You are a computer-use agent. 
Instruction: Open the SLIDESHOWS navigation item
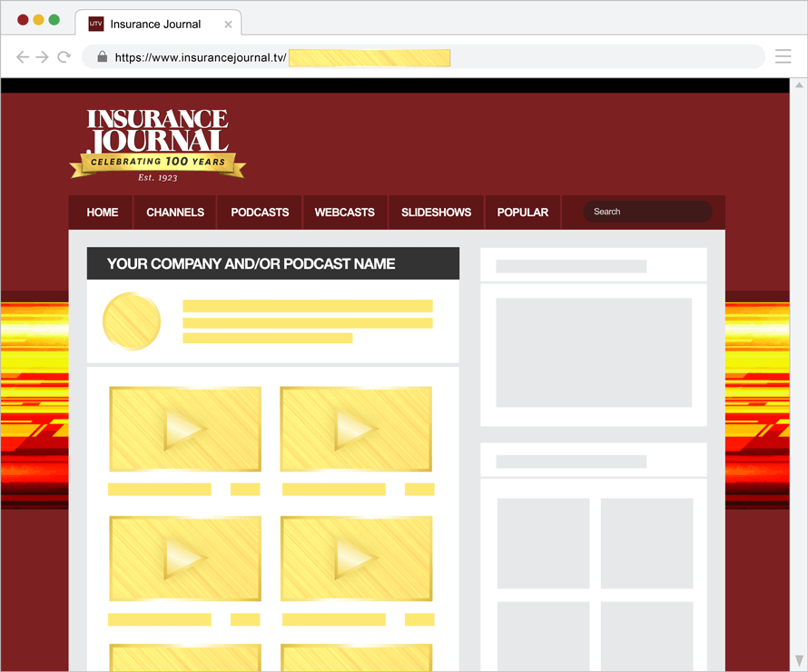[x=436, y=212]
